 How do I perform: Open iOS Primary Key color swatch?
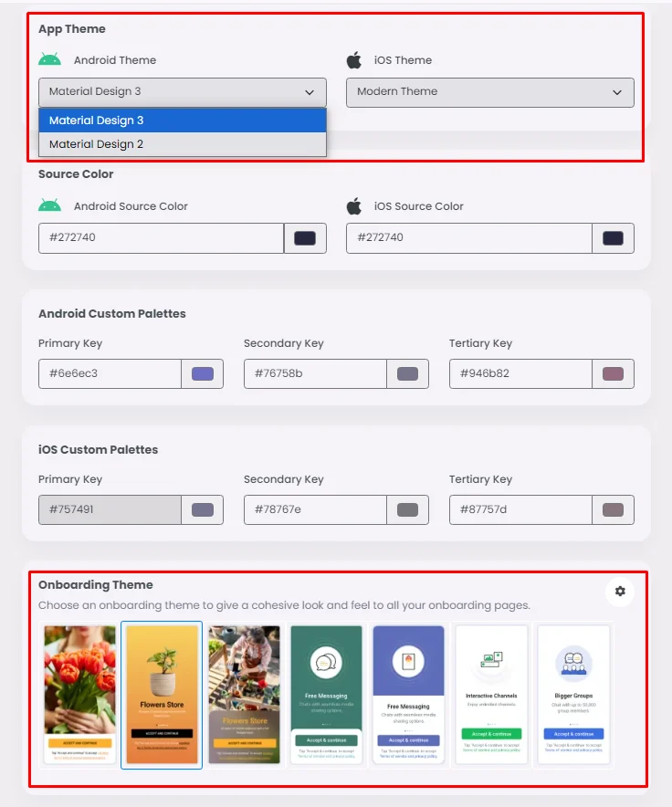pos(203,509)
